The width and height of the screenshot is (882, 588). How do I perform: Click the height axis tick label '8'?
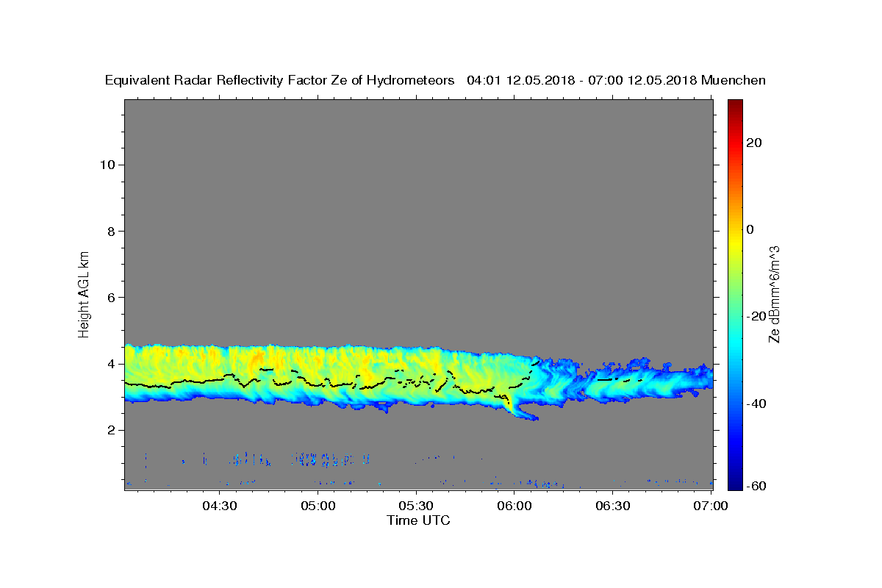click(110, 231)
